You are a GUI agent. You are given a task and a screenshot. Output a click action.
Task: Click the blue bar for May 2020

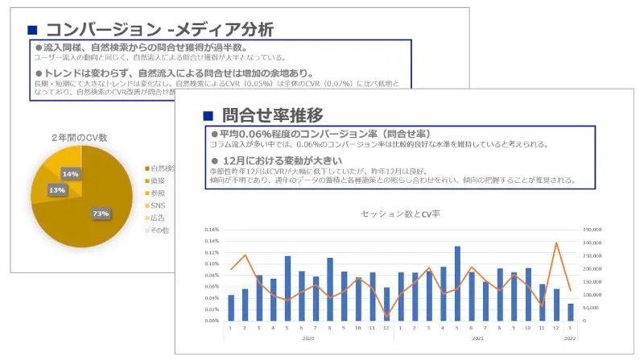[x=287, y=288]
